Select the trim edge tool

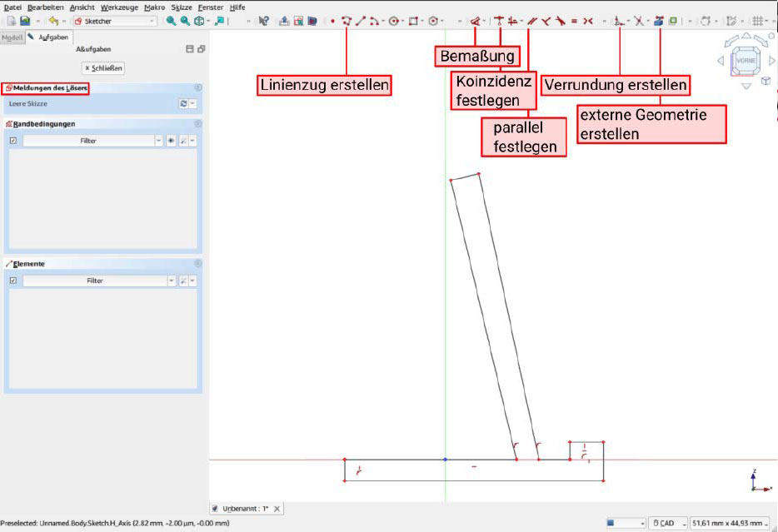click(x=638, y=21)
